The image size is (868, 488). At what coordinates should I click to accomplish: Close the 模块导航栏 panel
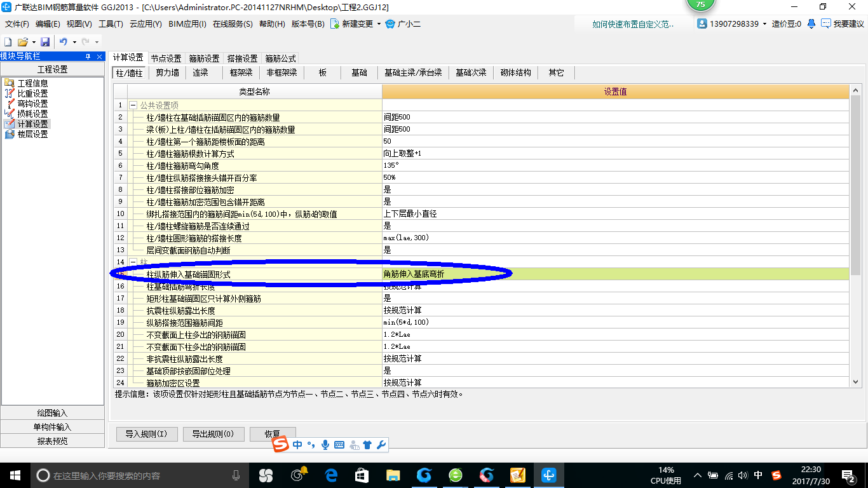[100, 57]
